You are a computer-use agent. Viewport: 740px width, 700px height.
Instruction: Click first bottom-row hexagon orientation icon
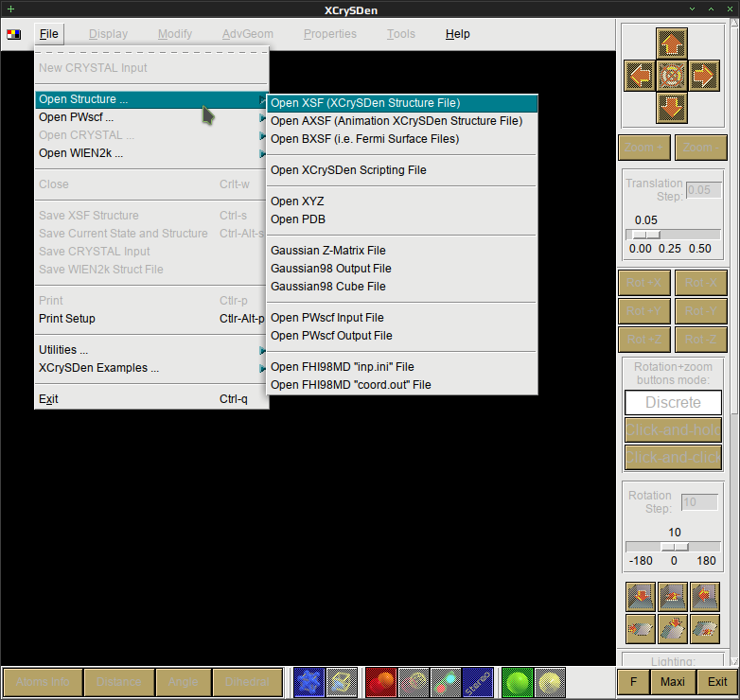[641, 629]
